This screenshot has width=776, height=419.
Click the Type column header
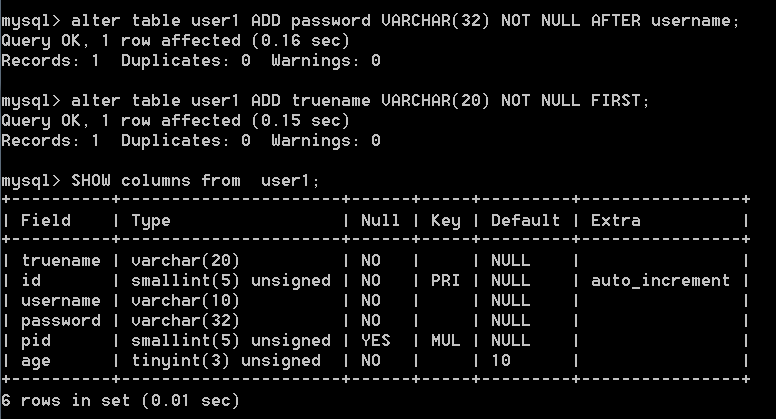tap(151, 221)
